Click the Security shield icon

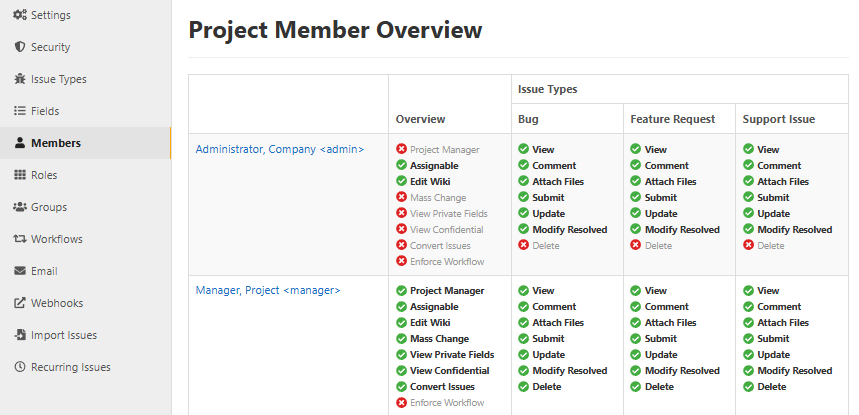click(20, 47)
